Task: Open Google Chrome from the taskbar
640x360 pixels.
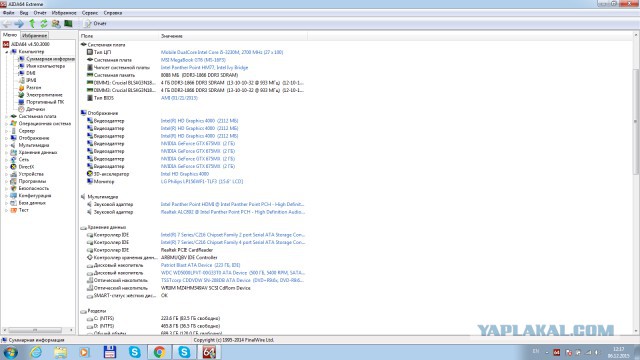Action: (x=159, y=352)
